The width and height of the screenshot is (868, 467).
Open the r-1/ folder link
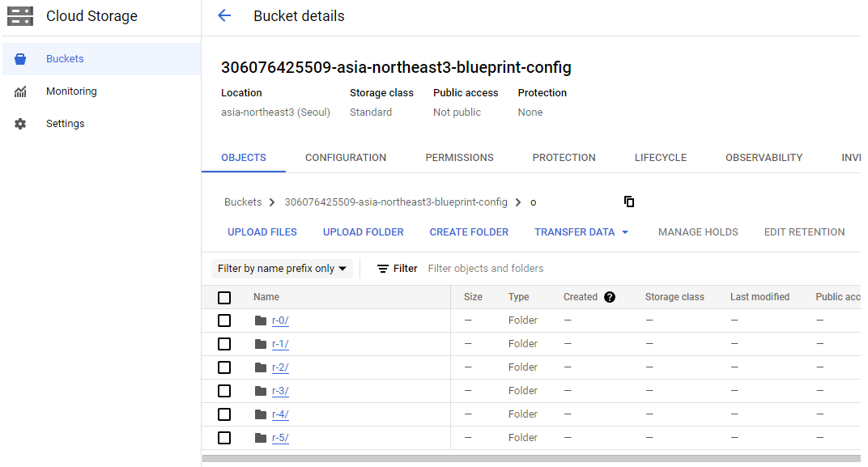(280, 344)
